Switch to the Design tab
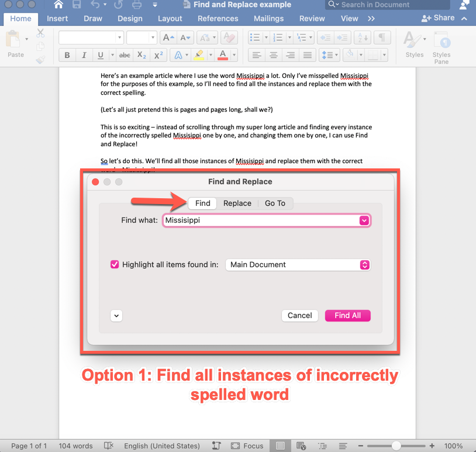The height and width of the screenshot is (452, 476). click(x=130, y=19)
